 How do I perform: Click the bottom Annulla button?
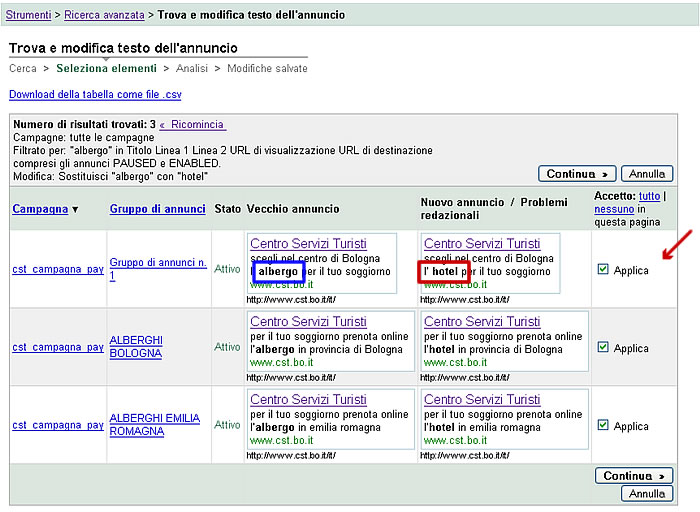tap(647, 494)
